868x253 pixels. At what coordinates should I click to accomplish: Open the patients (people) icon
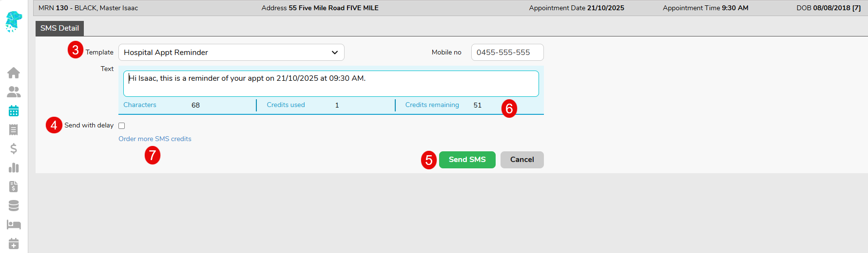[14, 92]
